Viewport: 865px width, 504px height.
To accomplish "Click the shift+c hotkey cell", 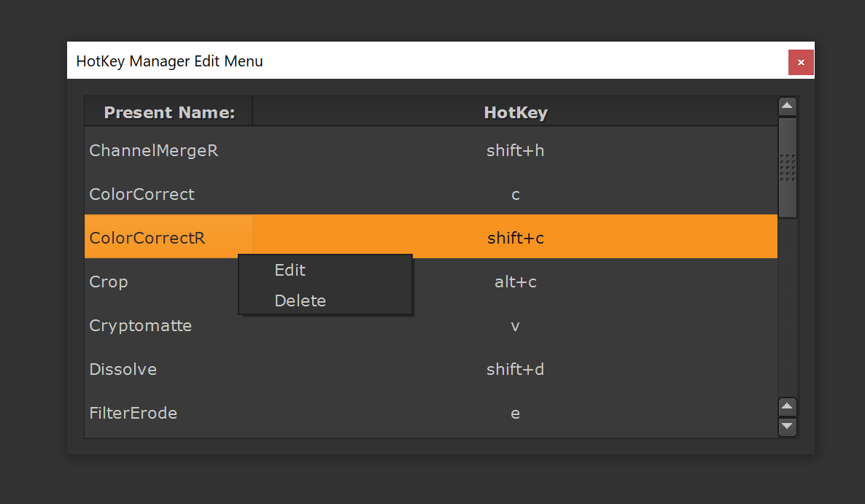I will coord(515,236).
